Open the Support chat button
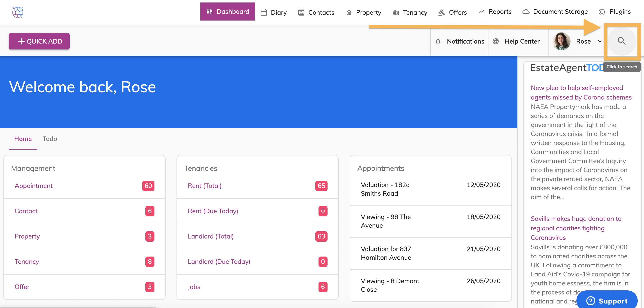 tap(607, 301)
